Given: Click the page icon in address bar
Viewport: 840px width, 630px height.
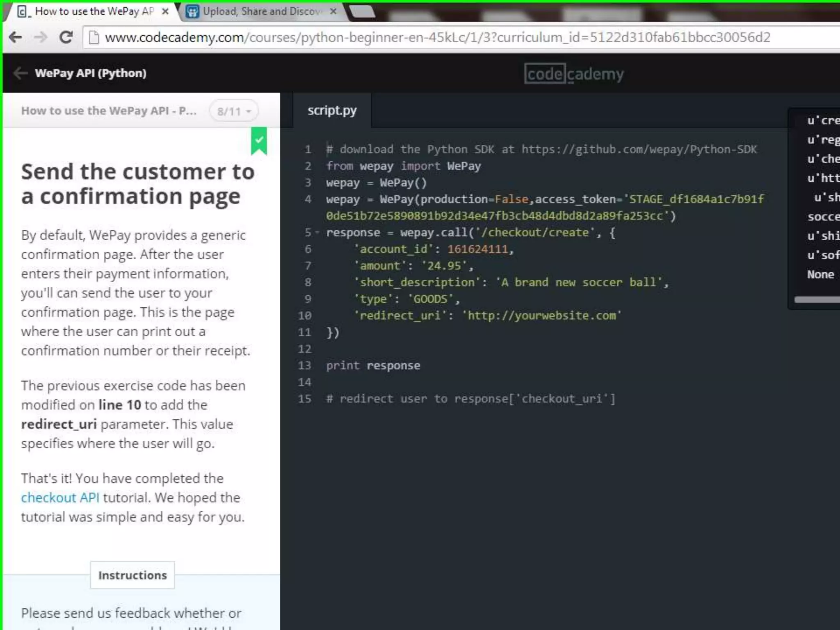Looking at the screenshot, I should tap(94, 37).
